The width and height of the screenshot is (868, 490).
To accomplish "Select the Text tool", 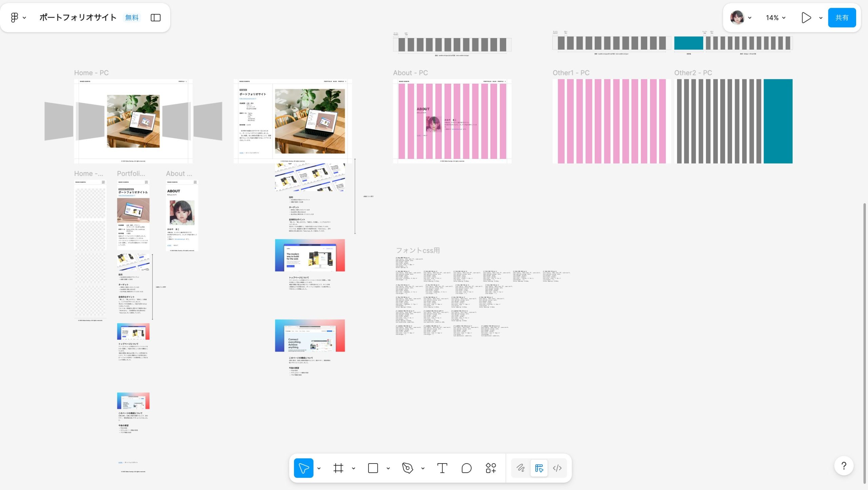I will point(442,468).
